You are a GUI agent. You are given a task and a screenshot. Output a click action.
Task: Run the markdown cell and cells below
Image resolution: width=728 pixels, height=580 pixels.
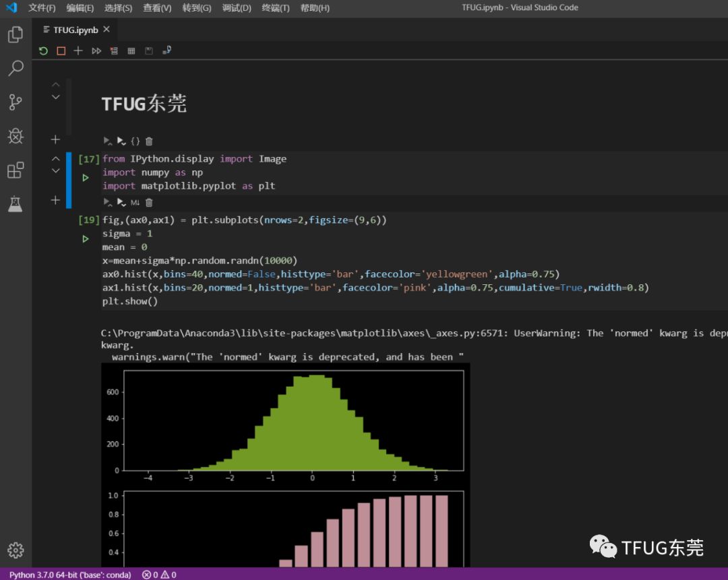(x=121, y=141)
